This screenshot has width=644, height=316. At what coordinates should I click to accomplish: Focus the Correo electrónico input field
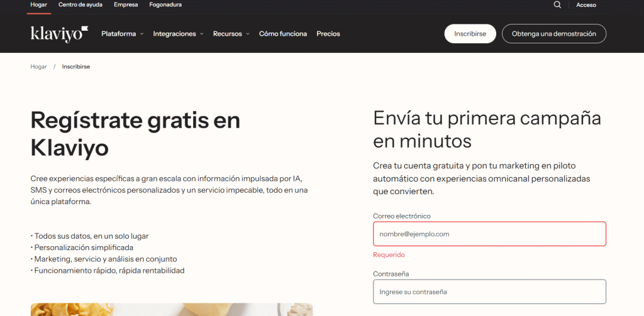click(x=489, y=234)
